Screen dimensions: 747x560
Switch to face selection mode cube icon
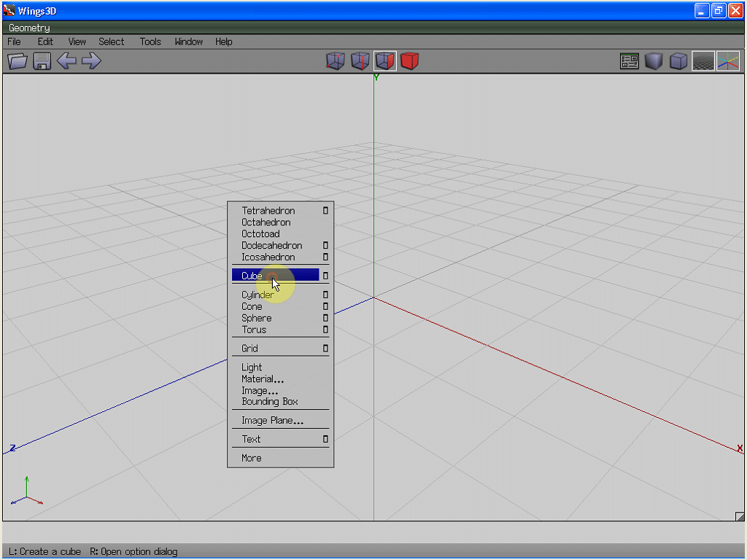point(384,61)
